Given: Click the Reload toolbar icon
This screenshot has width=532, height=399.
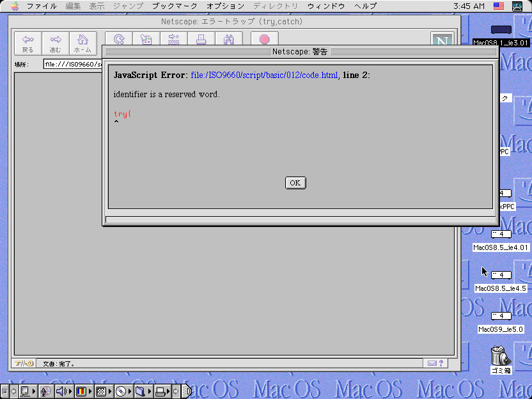Looking at the screenshot, I should tap(119, 39).
